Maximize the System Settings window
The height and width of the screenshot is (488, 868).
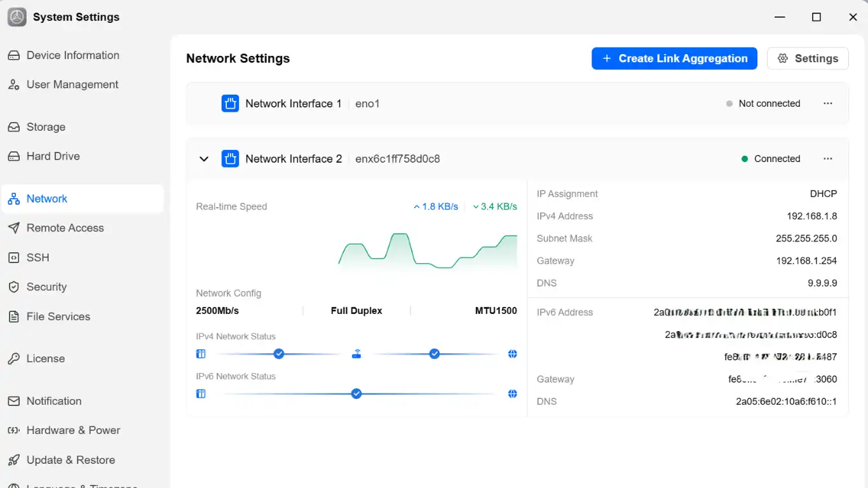click(x=817, y=17)
